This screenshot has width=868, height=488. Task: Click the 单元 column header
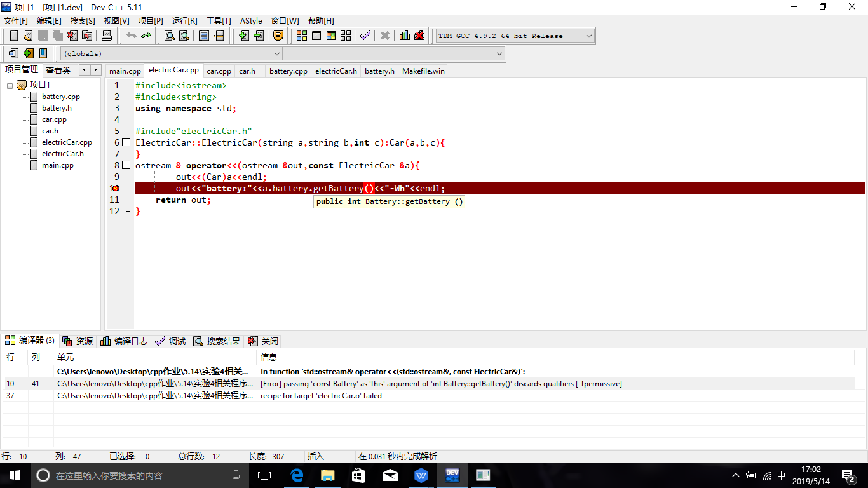point(155,358)
